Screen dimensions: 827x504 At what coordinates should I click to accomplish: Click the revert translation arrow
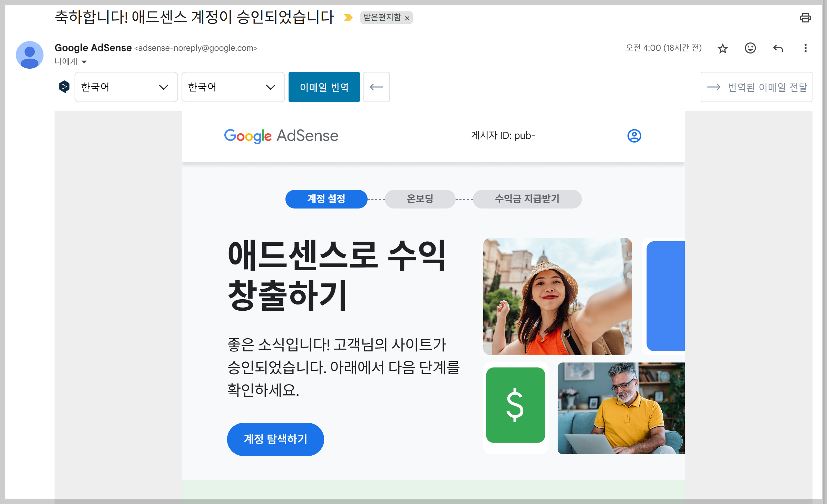[x=376, y=87]
